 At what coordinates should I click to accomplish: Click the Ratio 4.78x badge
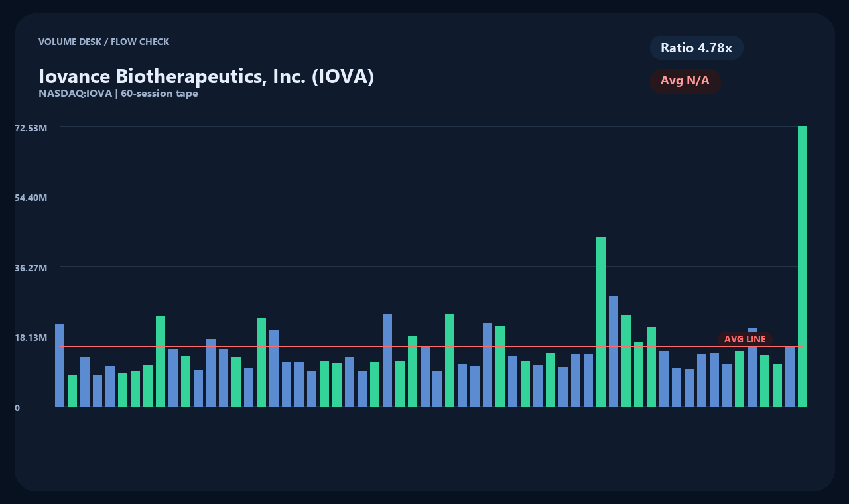tap(696, 48)
